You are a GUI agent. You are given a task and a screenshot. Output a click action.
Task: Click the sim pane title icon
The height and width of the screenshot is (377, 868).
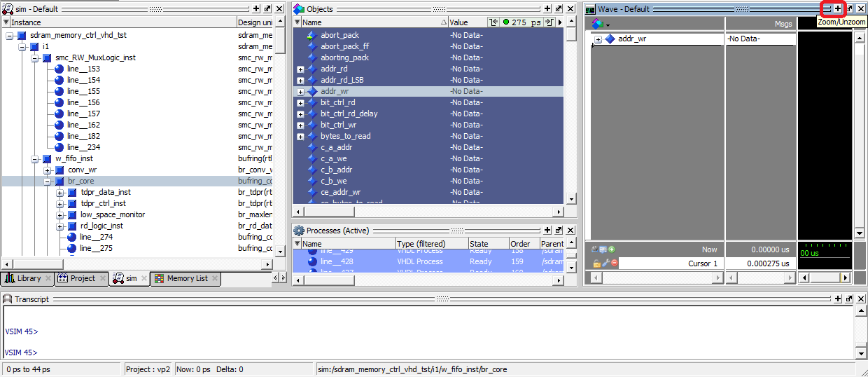(8, 9)
